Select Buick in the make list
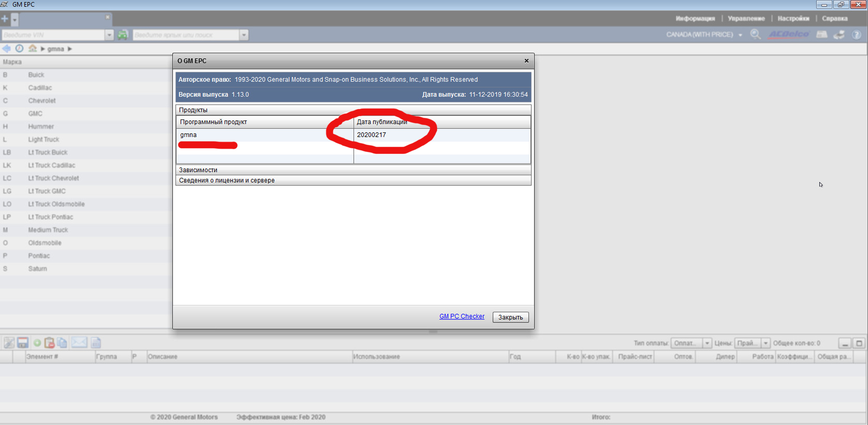This screenshot has width=868, height=425. [x=85, y=75]
